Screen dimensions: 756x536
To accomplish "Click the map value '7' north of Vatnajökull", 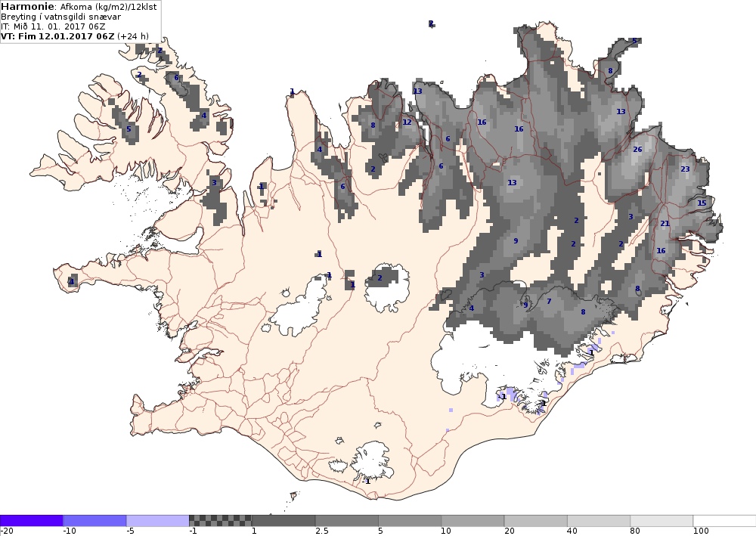I will (x=549, y=301).
